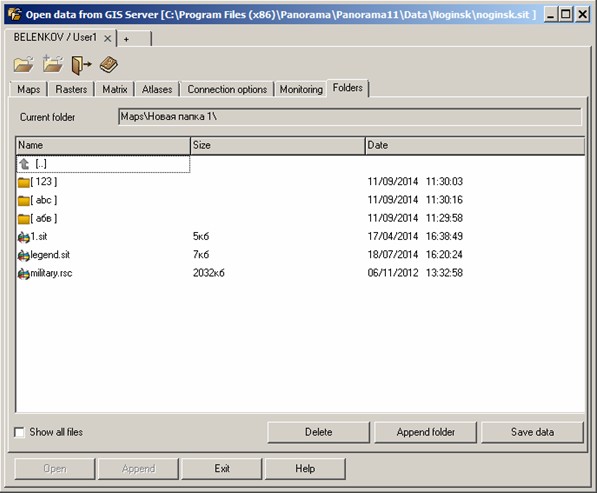Screen dimensions: 597x493
Task: Click the Append folder button
Action: [x=425, y=432]
